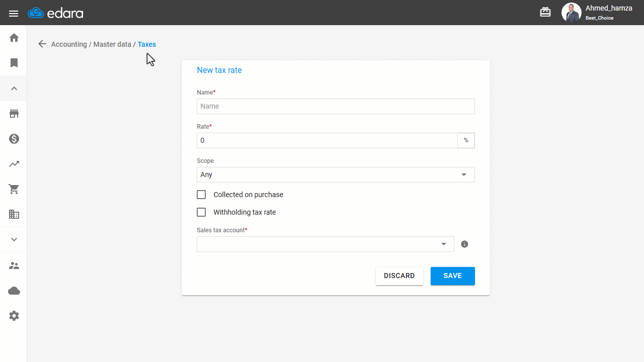Click the New tax rate heading
This screenshot has width=644, height=362.
(219, 70)
